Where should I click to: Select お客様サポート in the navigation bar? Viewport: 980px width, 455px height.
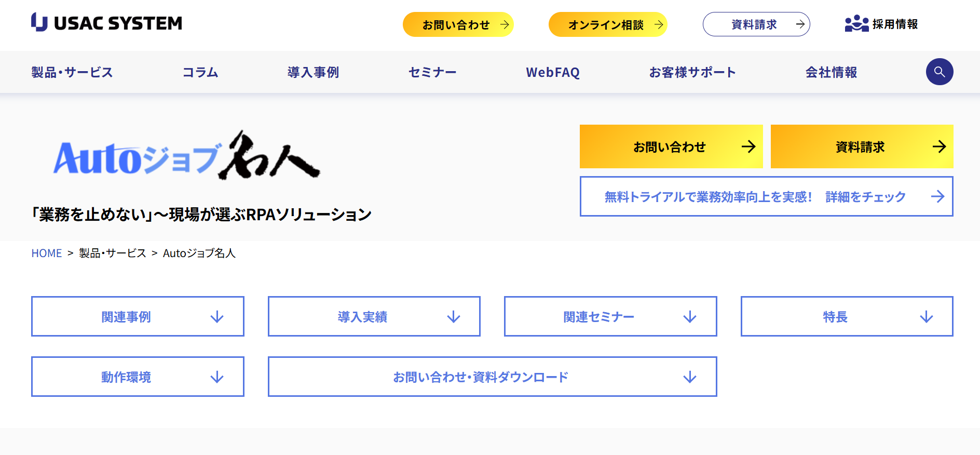692,72
